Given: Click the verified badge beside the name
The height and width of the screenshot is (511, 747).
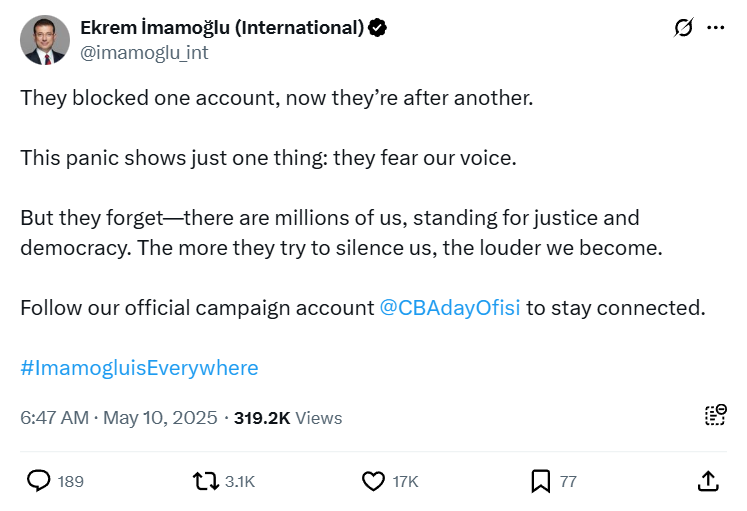Looking at the screenshot, I should point(378,28).
